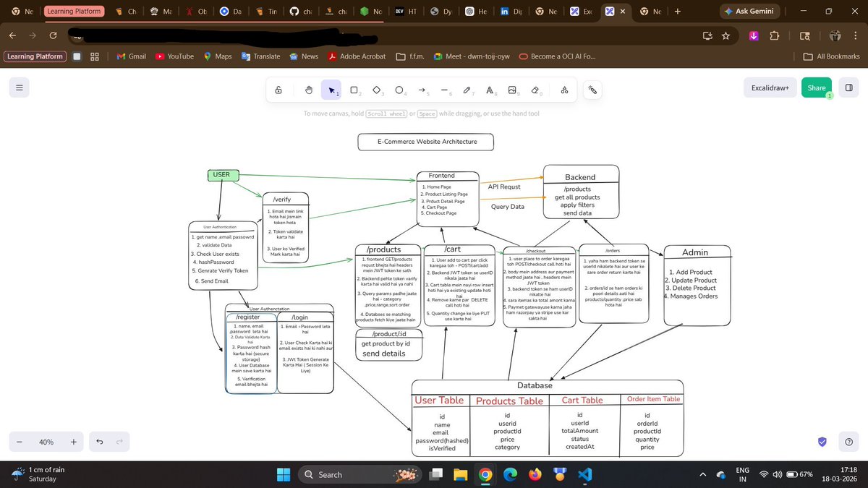Viewport: 868px width, 488px height.
Task: Select the red User Table heading
Action: pyautogui.click(x=440, y=400)
